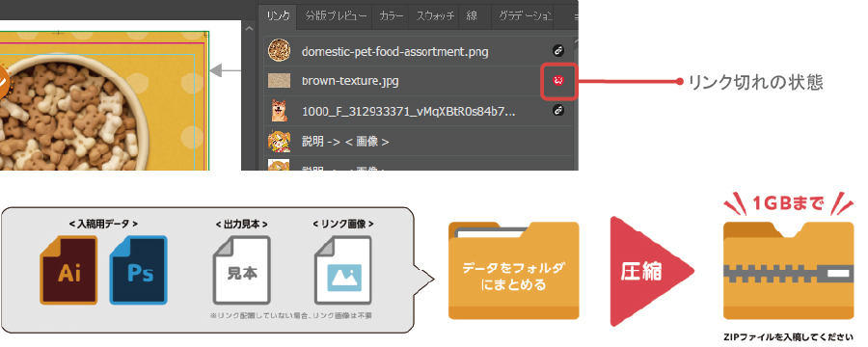Select the カラー panel tab

click(392, 15)
